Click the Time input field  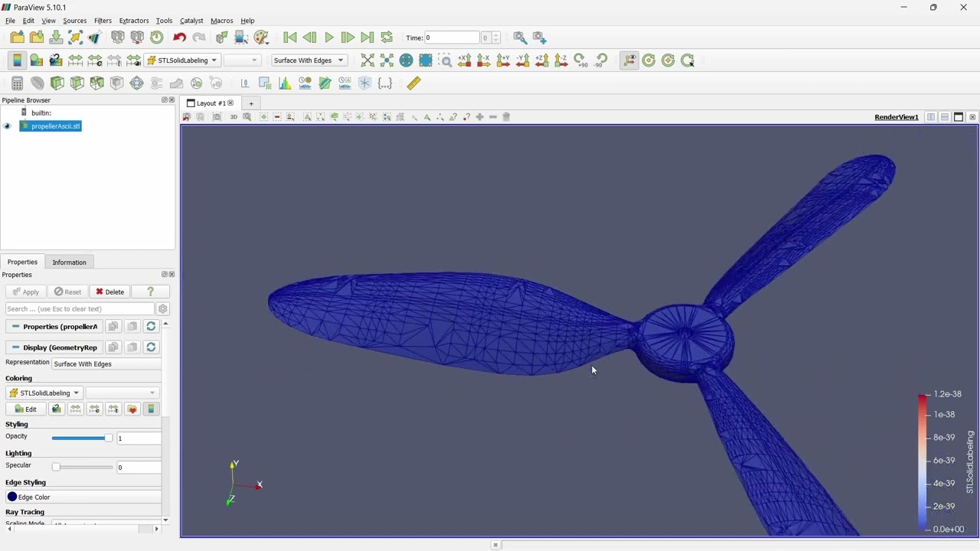click(452, 37)
